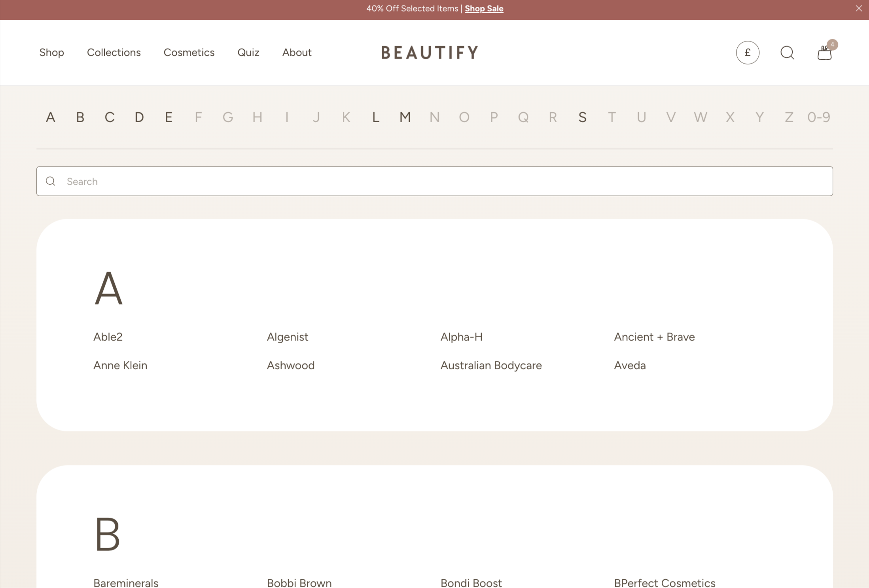Open the BPerfect Cosmetics brand page
This screenshot has width=869, height=588.
coord(665,583)
